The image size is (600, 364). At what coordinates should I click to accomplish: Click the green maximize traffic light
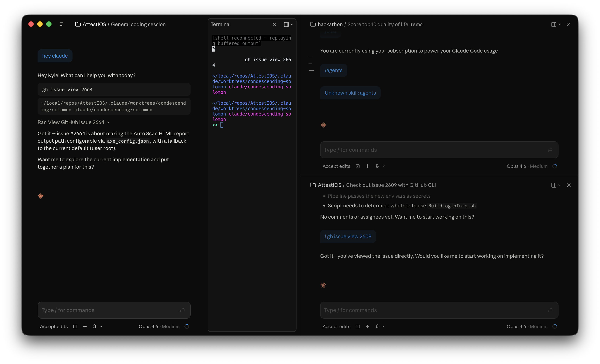[49, 24]
